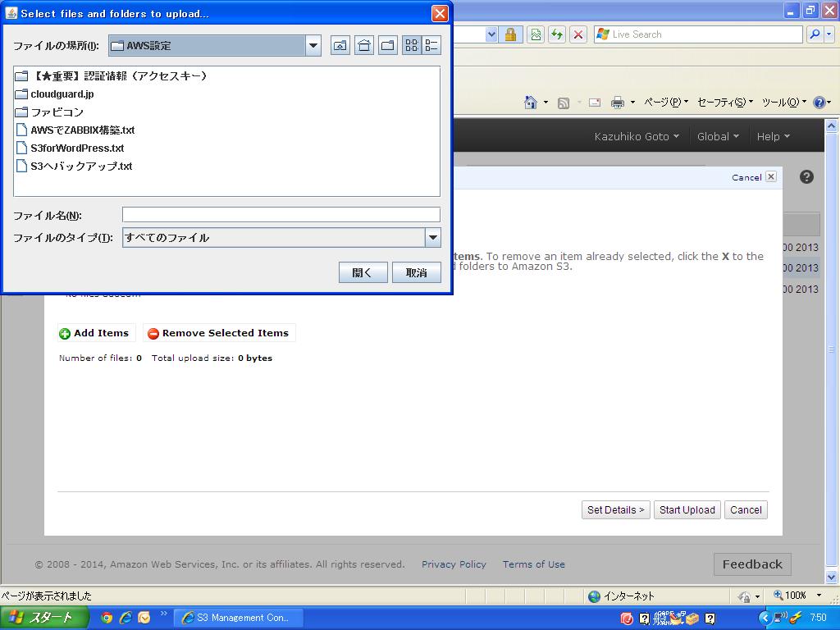840x630 pixels.
Task: Click the Read Mail envelope icon
Action: pyautogui.click(x=595, y=103)
